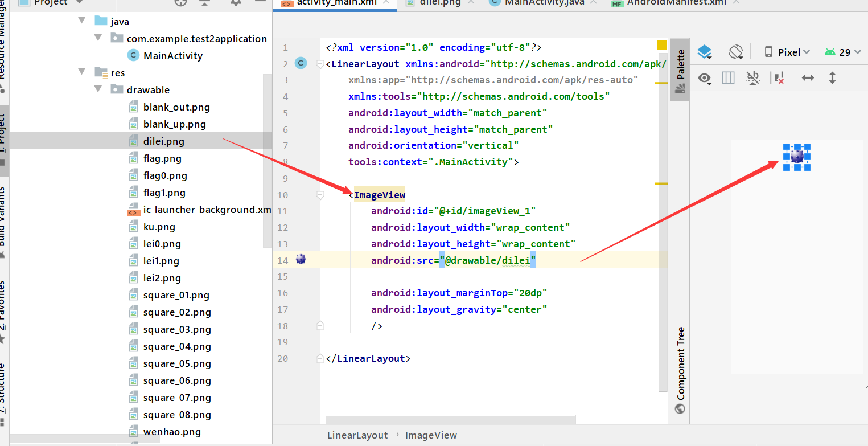
Task: Click the class gutter icon on line 2
Action: [x=301, y=63]
